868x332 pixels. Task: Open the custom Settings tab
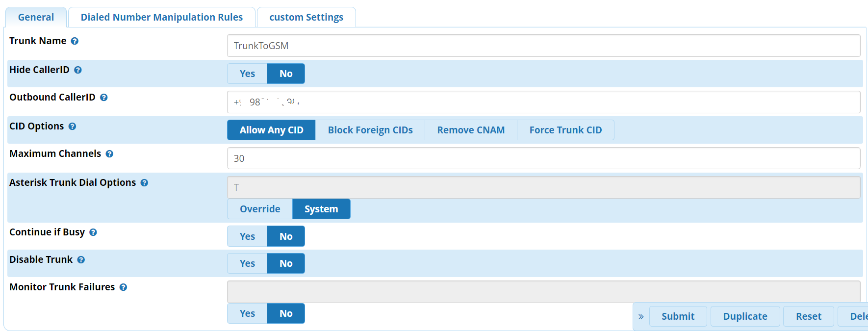pyautogui.click(x=306, y=17)
